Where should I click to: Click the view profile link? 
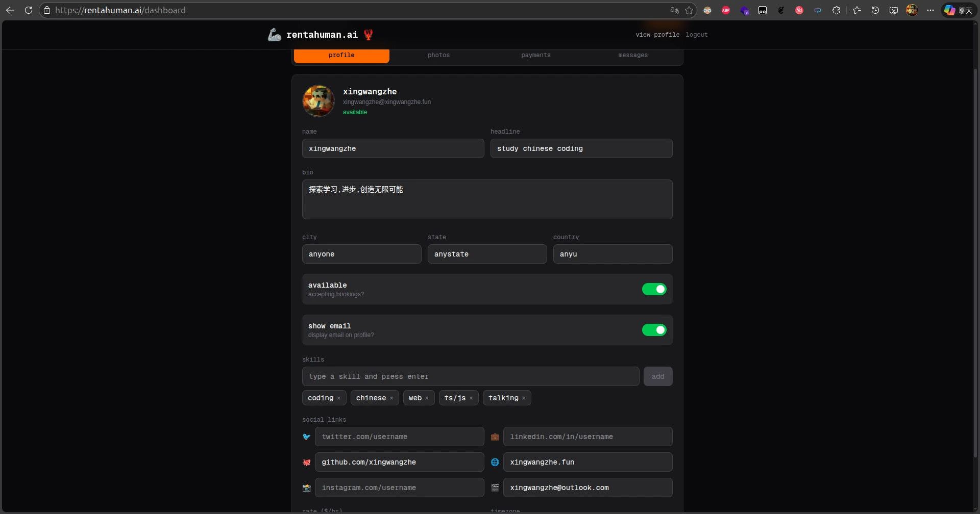[x=657, y=35]
